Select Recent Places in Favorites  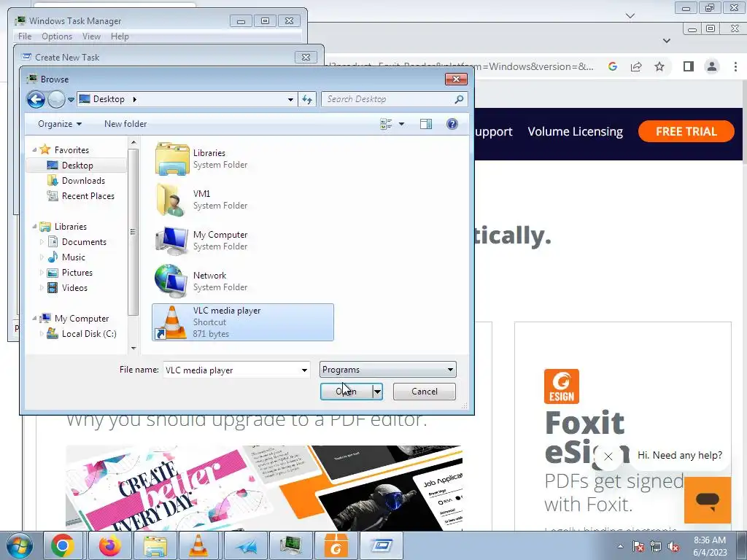87,195
